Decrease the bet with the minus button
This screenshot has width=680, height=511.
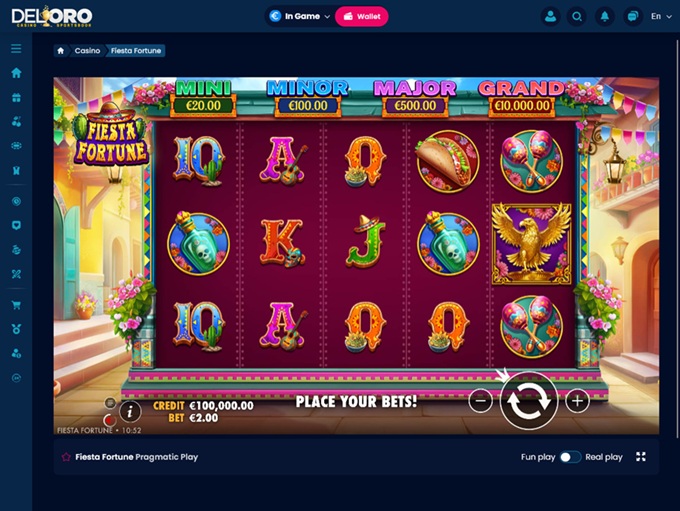tap(481, 401)
